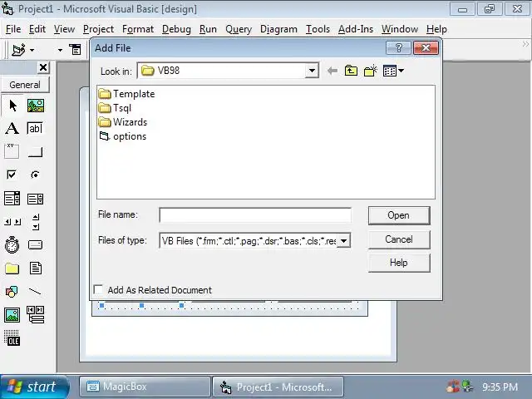The height and width of the screenshot is (399, 532).
Task: Open the Project menu
Action: pos(98,29)
